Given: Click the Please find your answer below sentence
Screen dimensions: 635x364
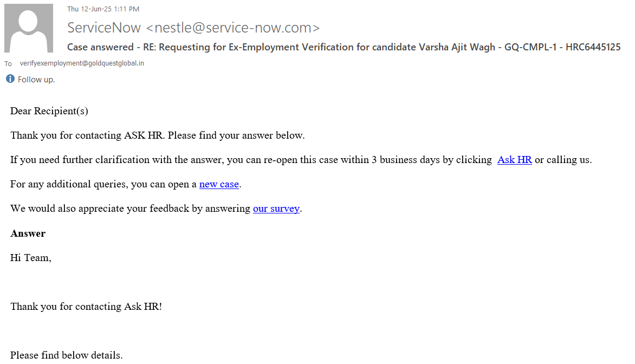Looking at the screenshot, I should click(x=236, y=135).
